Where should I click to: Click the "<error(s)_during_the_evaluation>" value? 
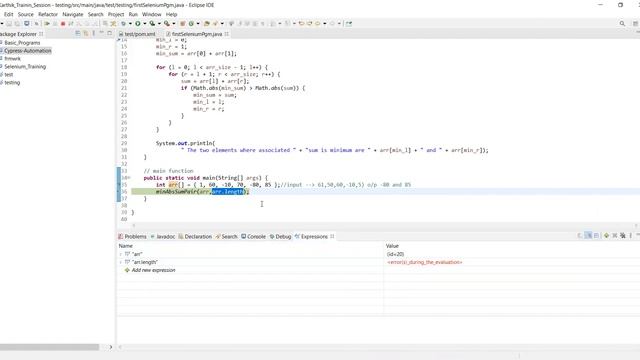[424, 262]
